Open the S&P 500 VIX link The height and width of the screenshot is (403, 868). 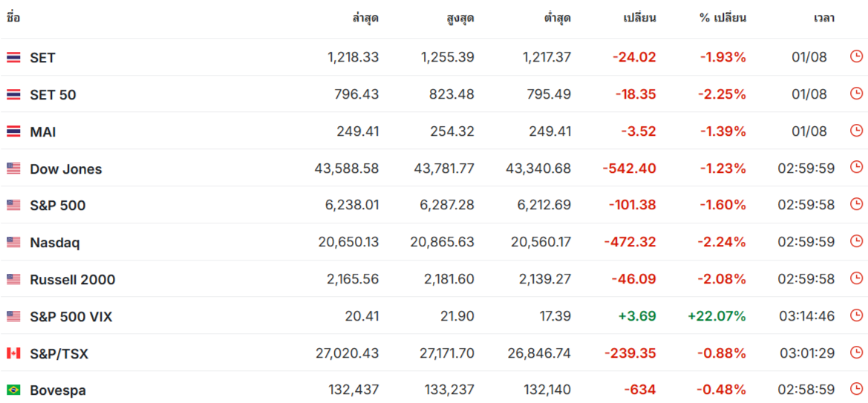tap(71, 317)
